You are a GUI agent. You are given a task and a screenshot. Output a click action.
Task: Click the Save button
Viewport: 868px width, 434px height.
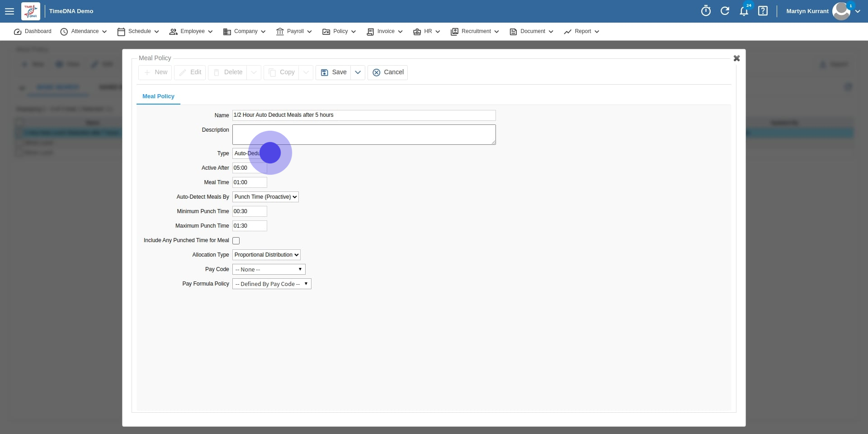(x=334, y=72)
